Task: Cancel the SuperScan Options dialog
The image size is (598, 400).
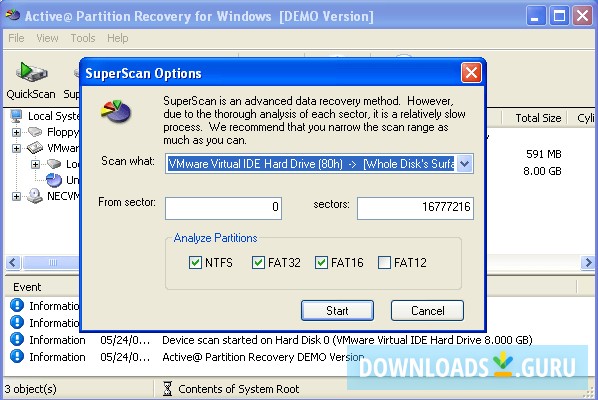Action: (x=427, y=310)
